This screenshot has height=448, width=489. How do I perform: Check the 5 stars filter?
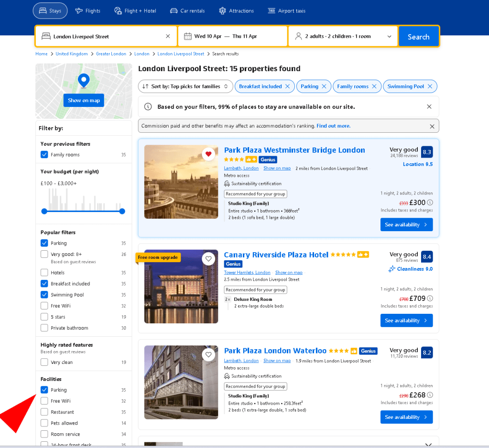(x=44, y=317)
